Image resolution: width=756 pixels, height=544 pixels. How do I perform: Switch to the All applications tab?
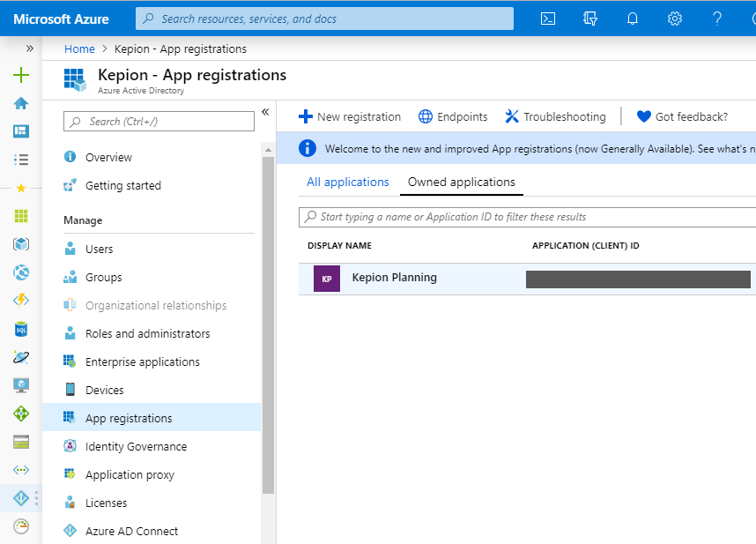point(347,182)
